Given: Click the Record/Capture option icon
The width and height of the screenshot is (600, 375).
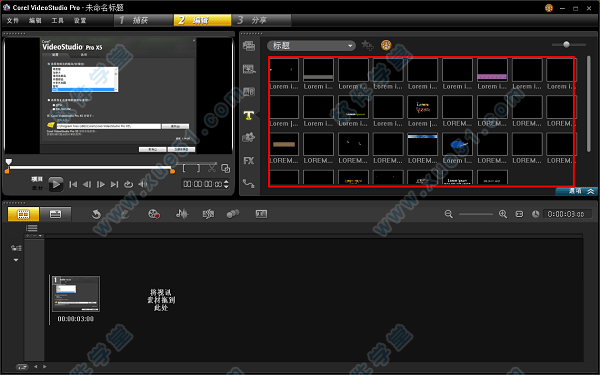Looking at the screenshot, I should (x=154, y=214).
